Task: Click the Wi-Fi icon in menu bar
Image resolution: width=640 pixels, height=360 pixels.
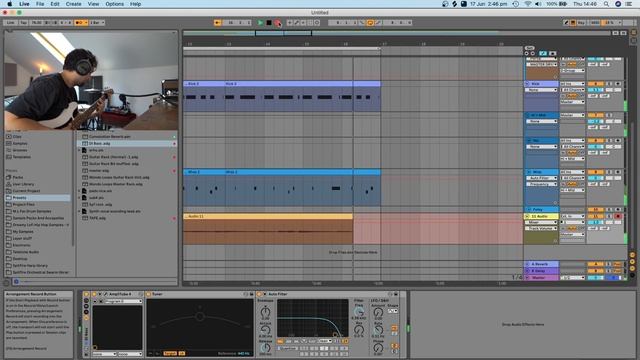Action: tap(528, 4)
